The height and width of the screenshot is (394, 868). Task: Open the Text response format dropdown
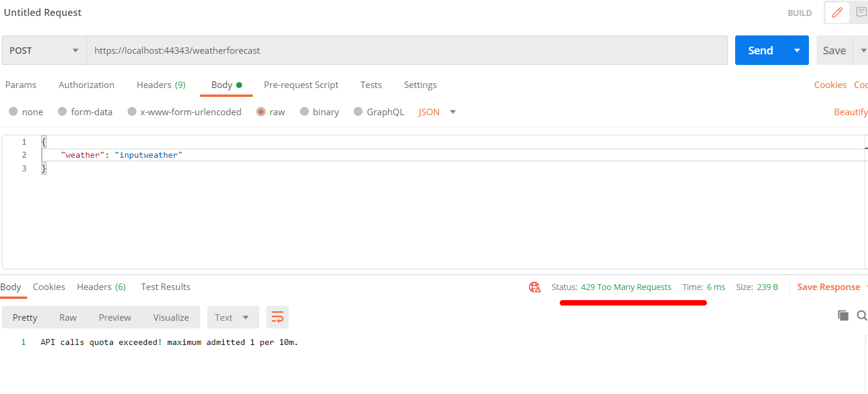233,317
